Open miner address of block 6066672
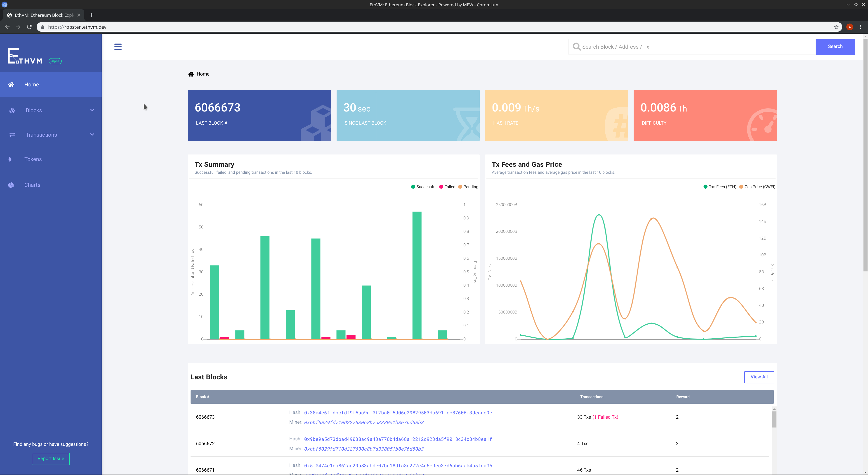 (x=363, y=449)
